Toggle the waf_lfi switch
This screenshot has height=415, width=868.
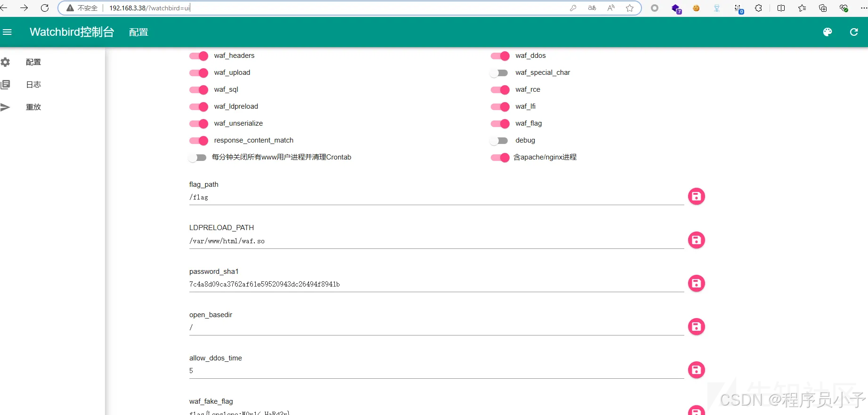(500, 107)
